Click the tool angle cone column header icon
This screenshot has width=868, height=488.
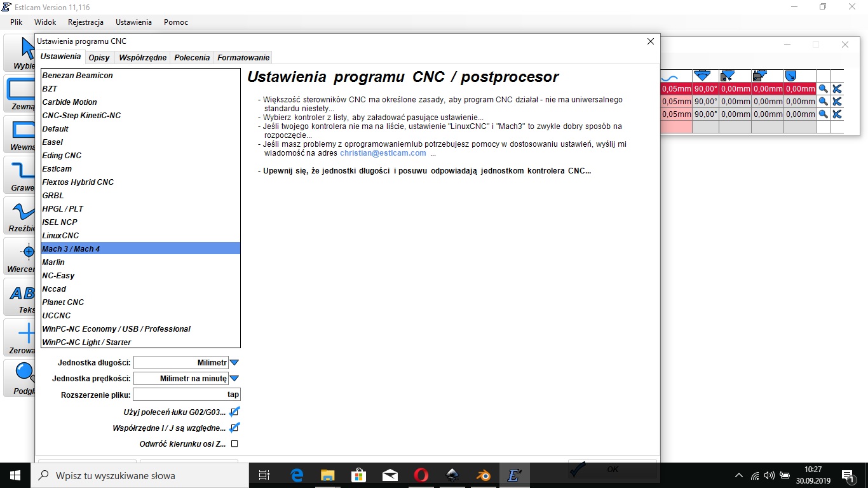pos(703,76)
